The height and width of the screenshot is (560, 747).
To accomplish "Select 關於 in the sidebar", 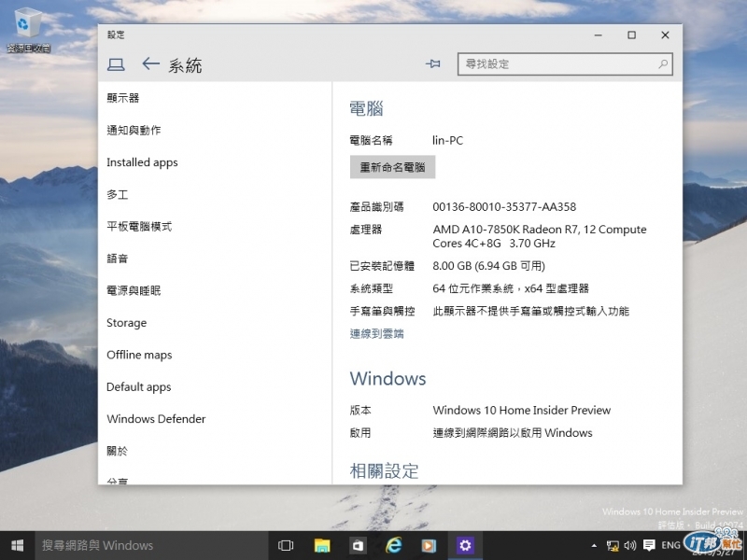I will (x=118, y=451).
